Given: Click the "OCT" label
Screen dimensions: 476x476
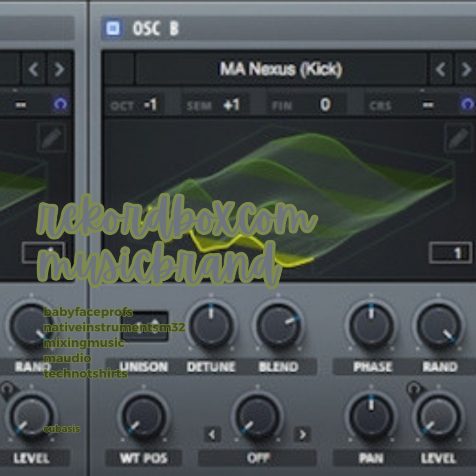Looking at the screenshot, I should coord(122,106).
